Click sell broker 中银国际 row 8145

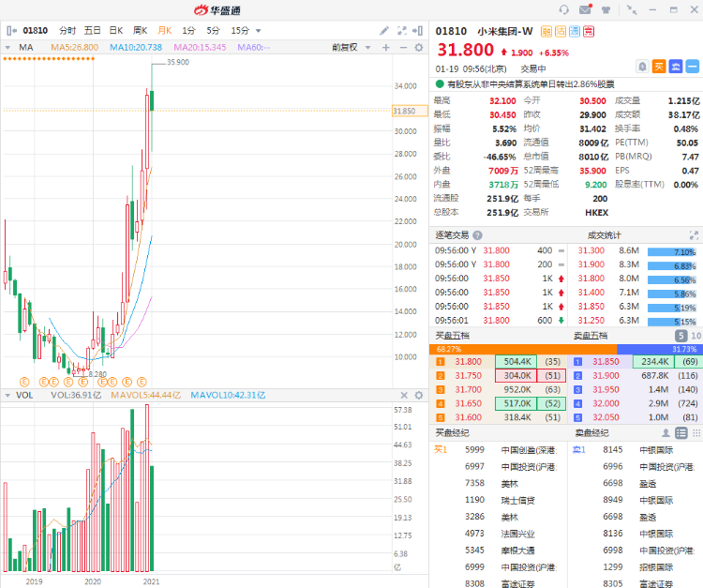[636, 450]
